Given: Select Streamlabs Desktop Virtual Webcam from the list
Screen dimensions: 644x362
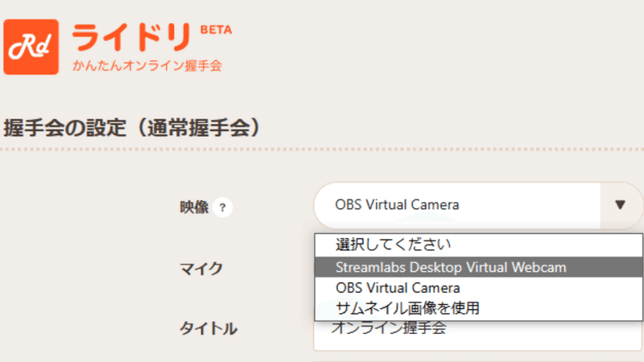Looking at the screenshot, I should [x=478, y=267].
